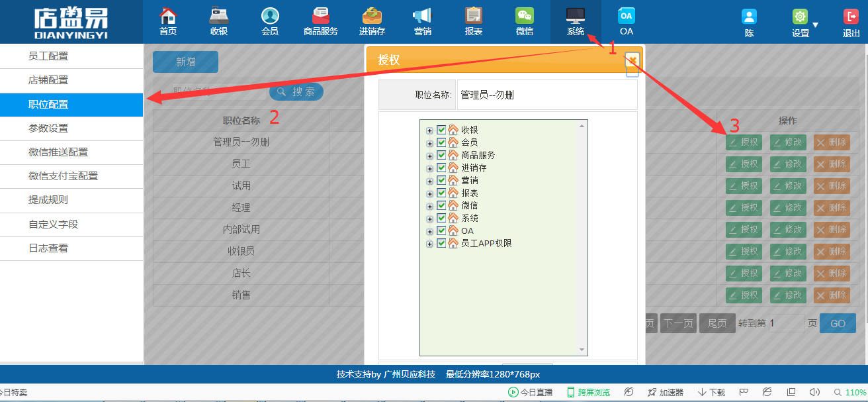Click the 新增 button
The height and width of the screenshot is (402, 868).
tap(185, 62)
